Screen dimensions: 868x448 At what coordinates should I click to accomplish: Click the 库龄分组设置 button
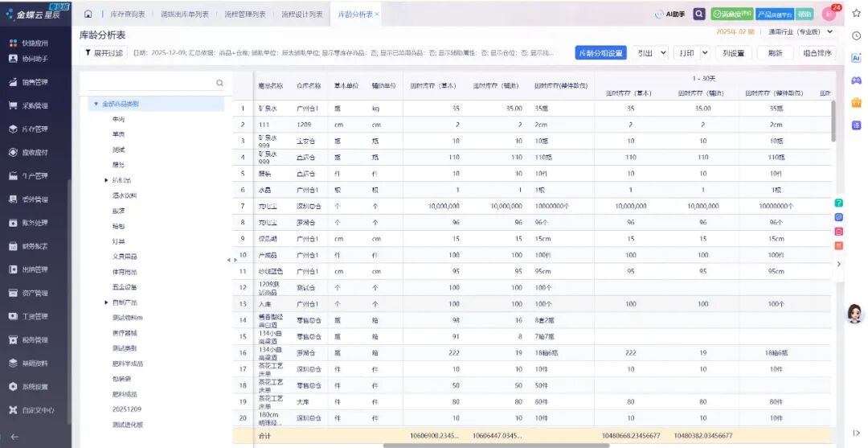pos(600,53)
